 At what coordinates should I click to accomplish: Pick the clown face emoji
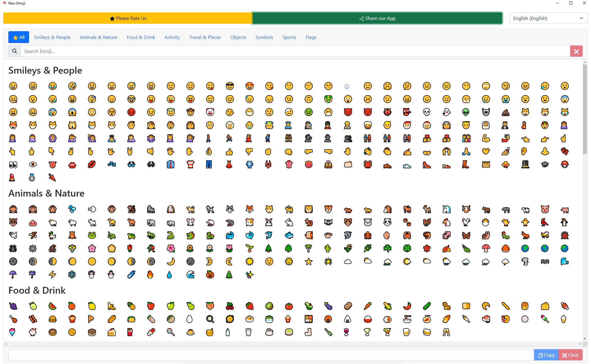(x=210, y=112)
